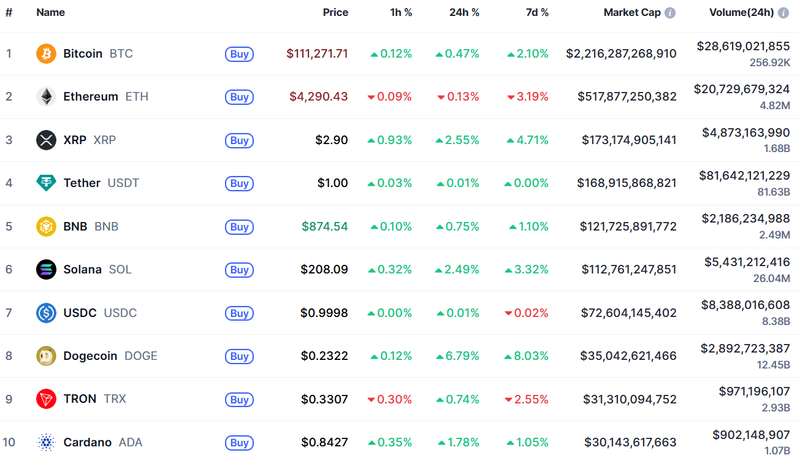
Task: Open the USDC coin name link
Action: coord(80,313)
